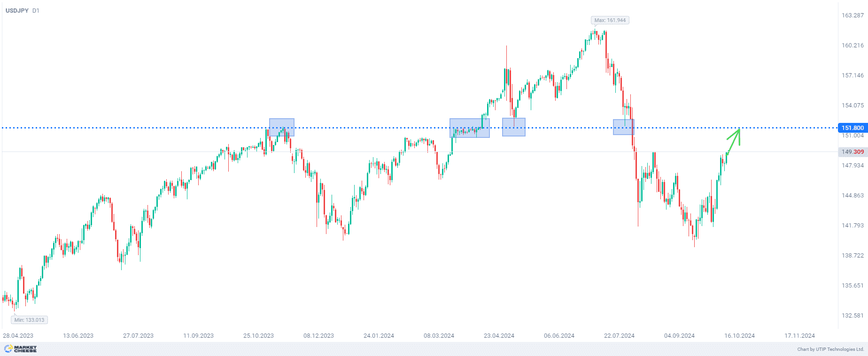Select the blue 151.800 price level tag
The height and width of the screenshot is (356, 868).
tap(852, 128)
